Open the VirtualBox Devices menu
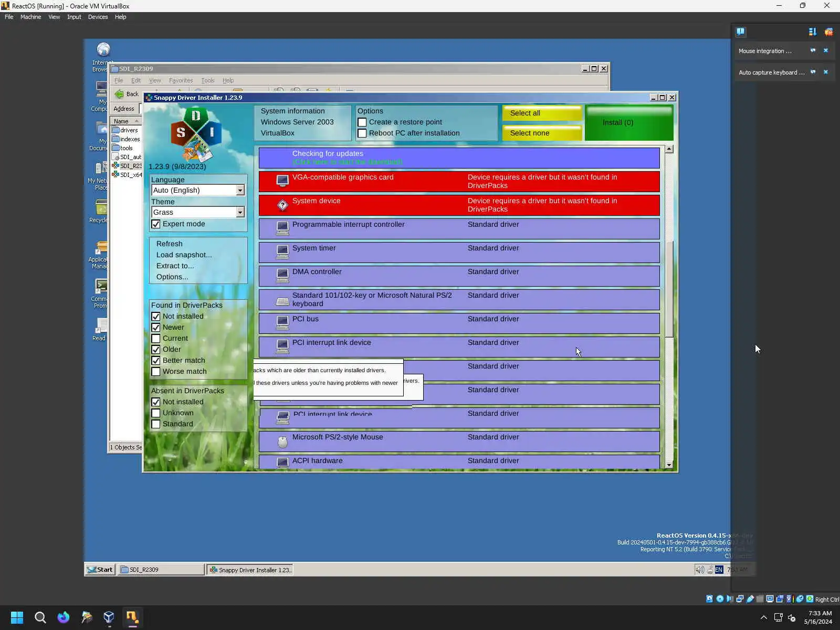This screenshot has width=840, height=630. [98, 17]
